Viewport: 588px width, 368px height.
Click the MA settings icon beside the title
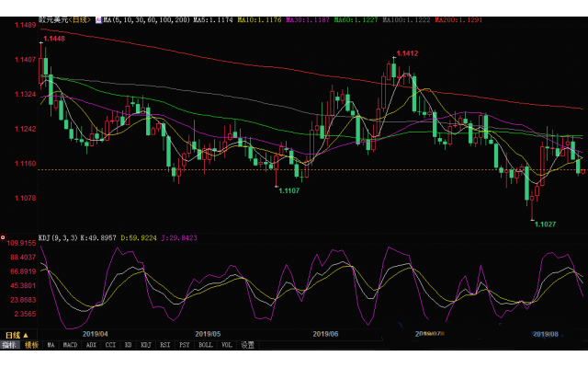coord(98,18)
